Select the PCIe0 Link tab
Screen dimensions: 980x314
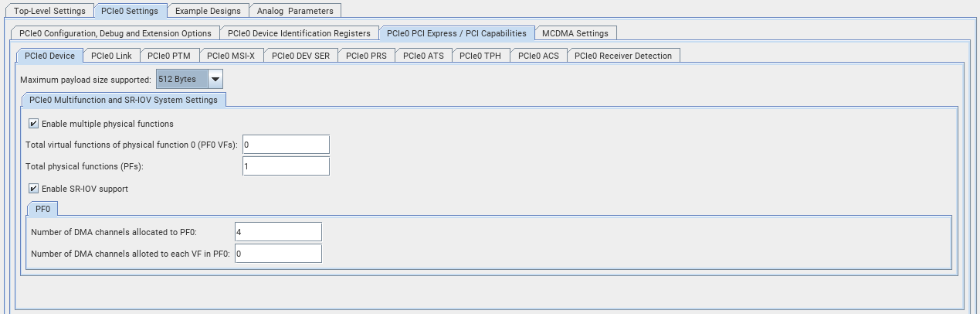[x=111, y=56]
